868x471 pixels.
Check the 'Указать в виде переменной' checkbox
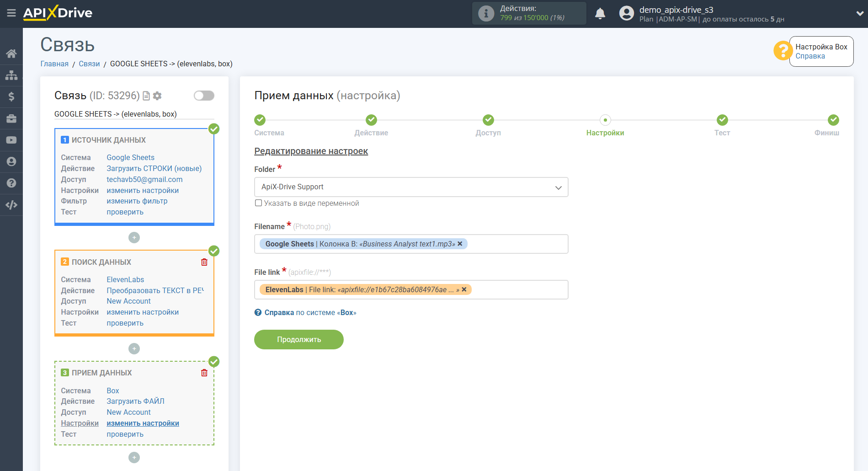pos(259,203)
